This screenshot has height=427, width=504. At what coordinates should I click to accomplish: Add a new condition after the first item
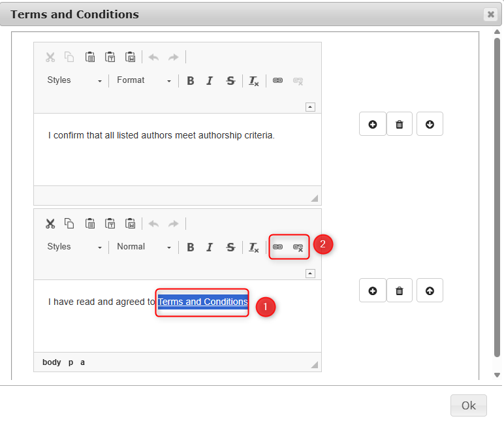pyautogui.click(x=372, y=124)
